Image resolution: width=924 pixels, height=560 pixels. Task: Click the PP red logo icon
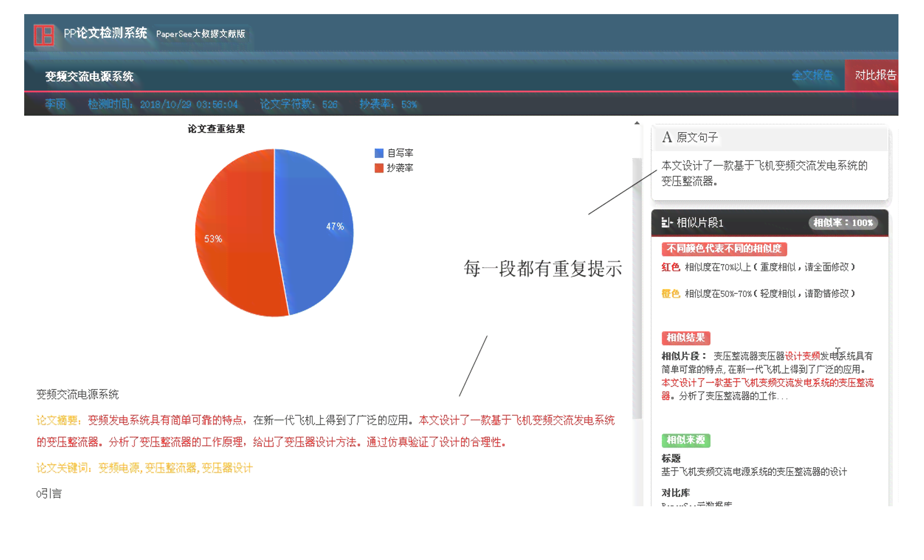pyautogui.click(x=44, y=35)
